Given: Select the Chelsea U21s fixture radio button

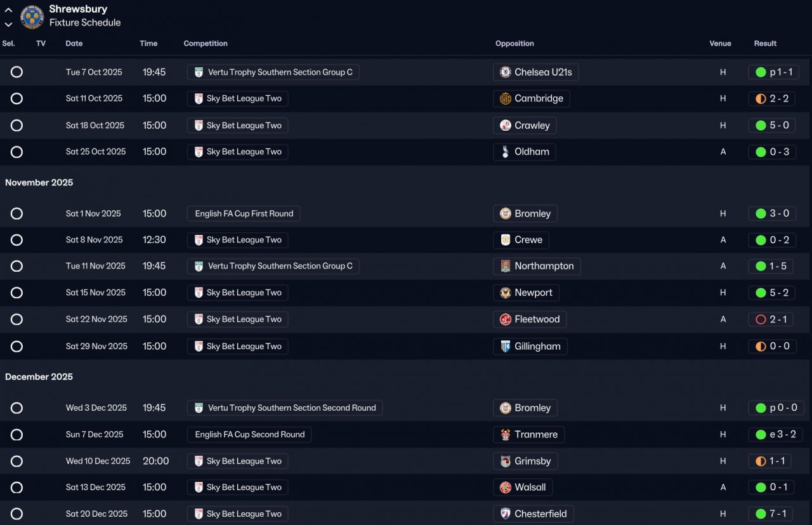Looking at the screenshot, I should 16,72.
